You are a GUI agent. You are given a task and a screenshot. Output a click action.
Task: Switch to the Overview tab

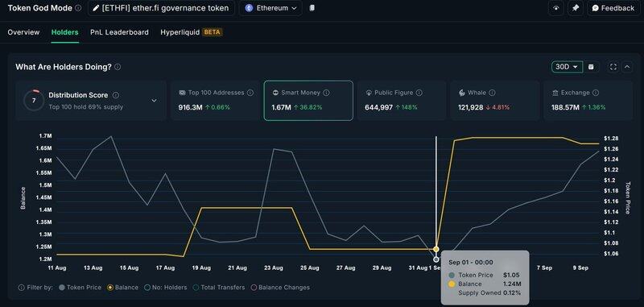pos(23,32)
